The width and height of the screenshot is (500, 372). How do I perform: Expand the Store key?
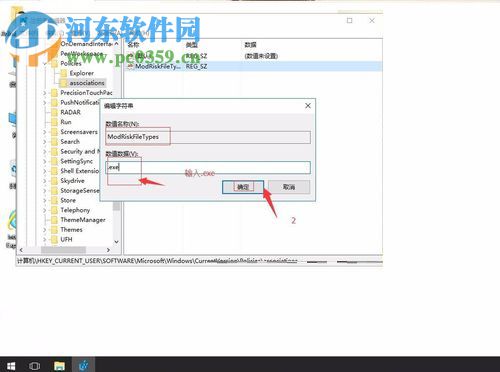[45, 200]
